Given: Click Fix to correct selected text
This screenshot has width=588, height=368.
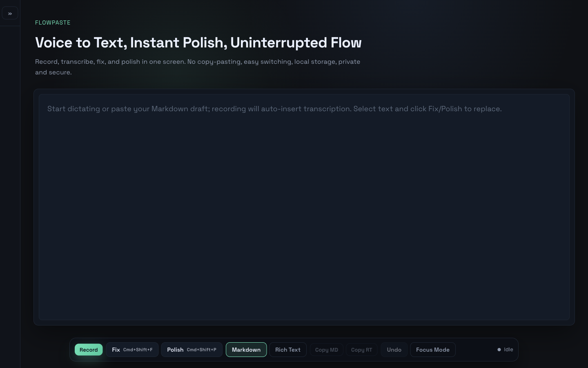Looking at the screenshot, I should (x=116, y=350).
